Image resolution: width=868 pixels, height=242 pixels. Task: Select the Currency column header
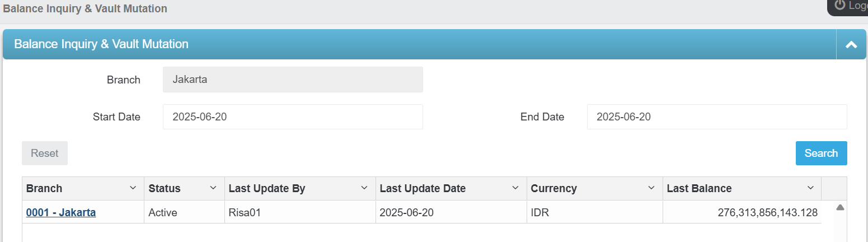tap(554, 189)
